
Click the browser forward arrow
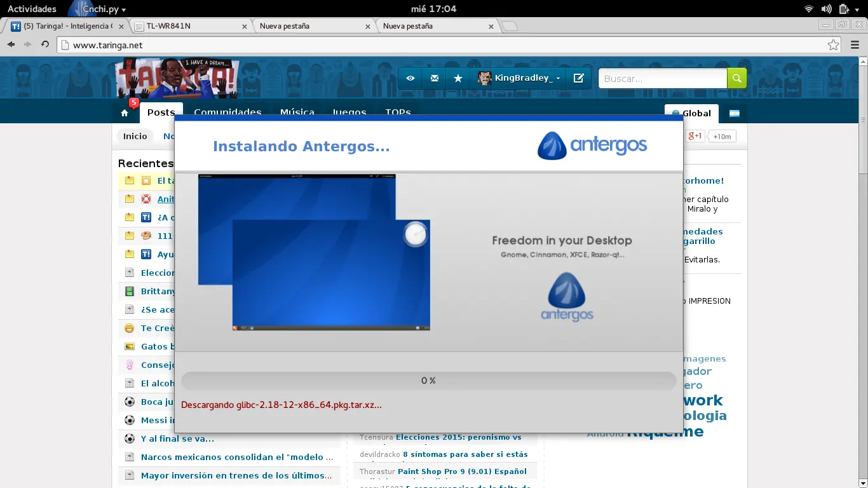point(27,44)
